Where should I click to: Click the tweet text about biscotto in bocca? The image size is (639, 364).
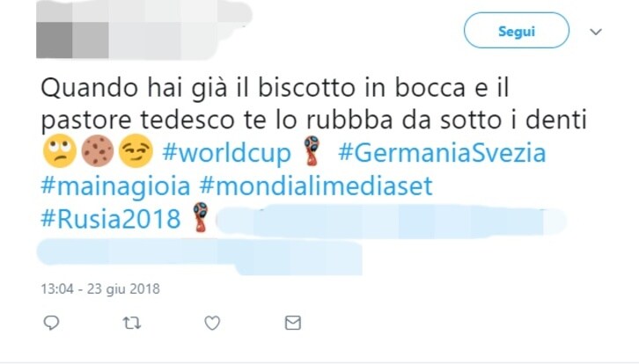(x=314, y=105)
